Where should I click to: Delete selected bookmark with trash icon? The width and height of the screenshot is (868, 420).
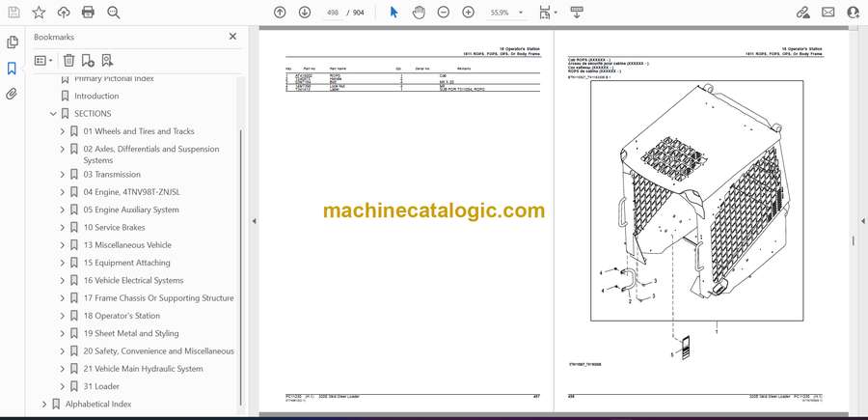click(68, 60)
